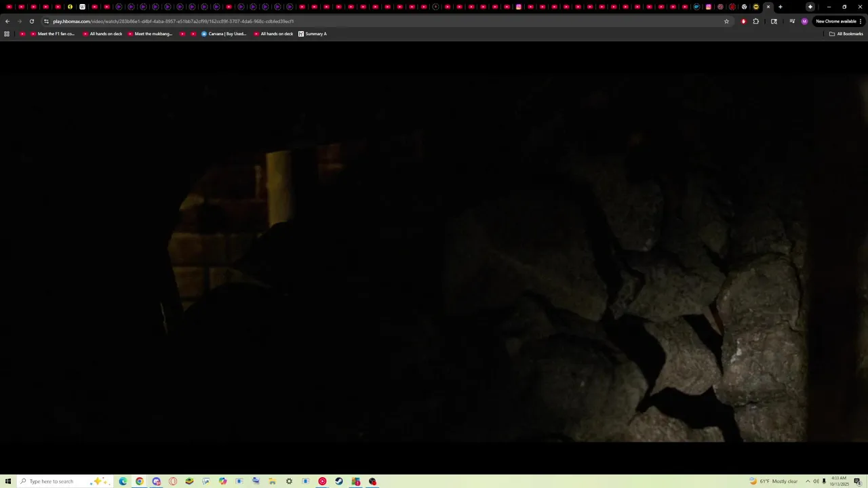Open the microphone icon in the system tray
This screenshot has height=488, width=868.
[x=824, y=481]
